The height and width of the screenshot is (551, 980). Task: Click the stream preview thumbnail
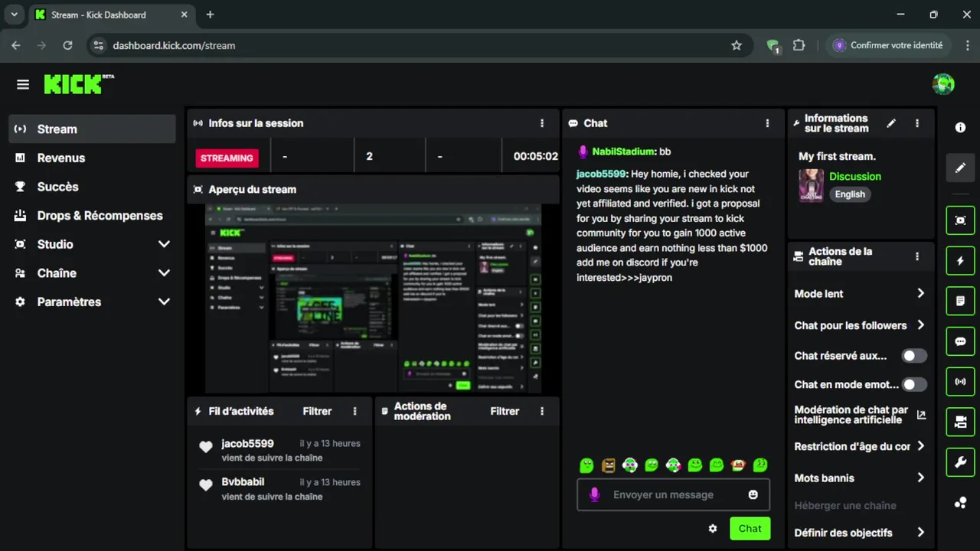(x=374, y=298)
